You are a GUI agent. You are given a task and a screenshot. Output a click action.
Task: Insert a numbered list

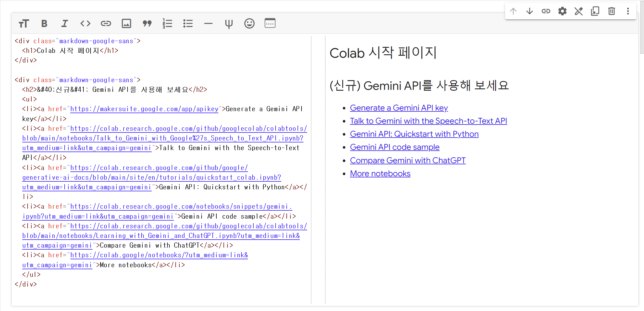167,23
